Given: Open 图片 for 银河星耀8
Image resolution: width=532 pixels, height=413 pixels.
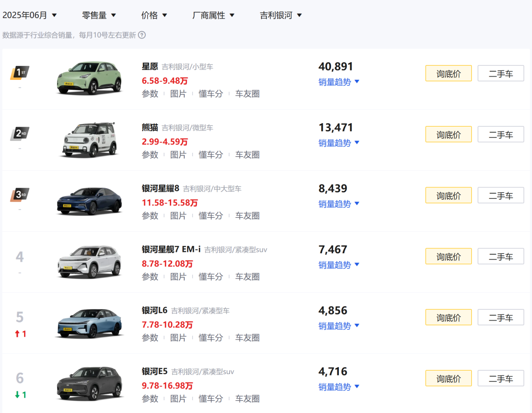Looking at the screenshot, I should (x=178, y=216).
